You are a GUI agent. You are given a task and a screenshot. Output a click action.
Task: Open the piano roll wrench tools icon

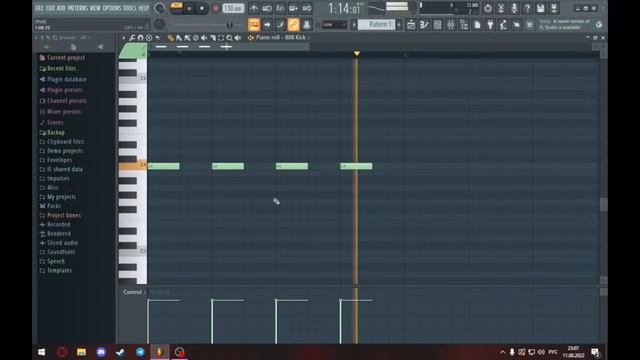coord(132,38)
